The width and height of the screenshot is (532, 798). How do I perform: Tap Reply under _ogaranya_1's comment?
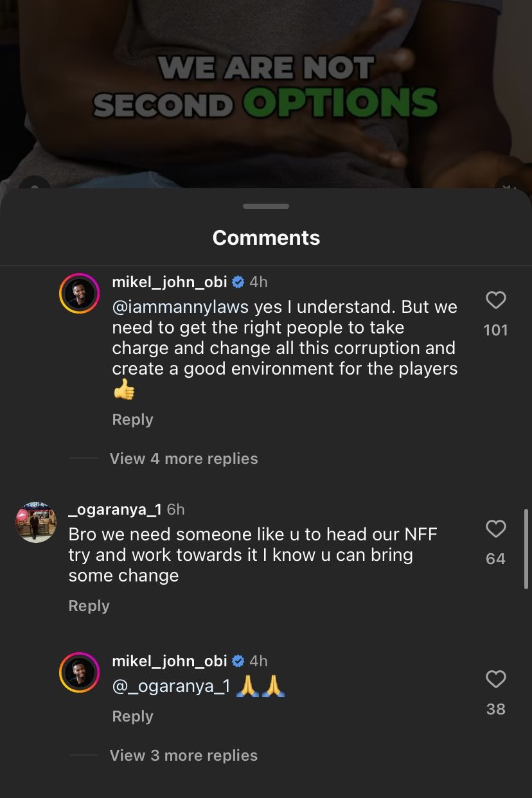coord(89,605)
